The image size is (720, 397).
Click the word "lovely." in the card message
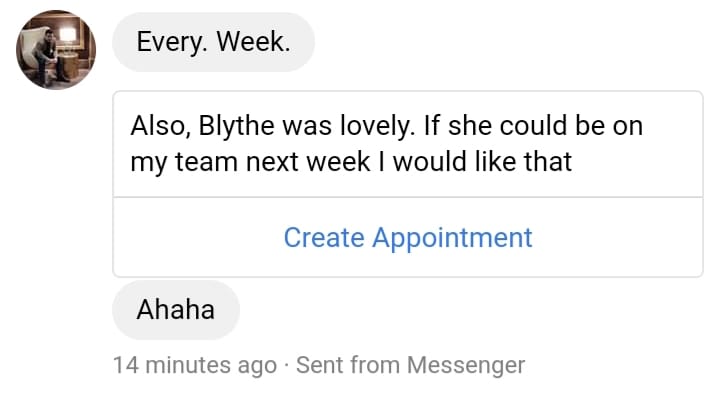377,126
